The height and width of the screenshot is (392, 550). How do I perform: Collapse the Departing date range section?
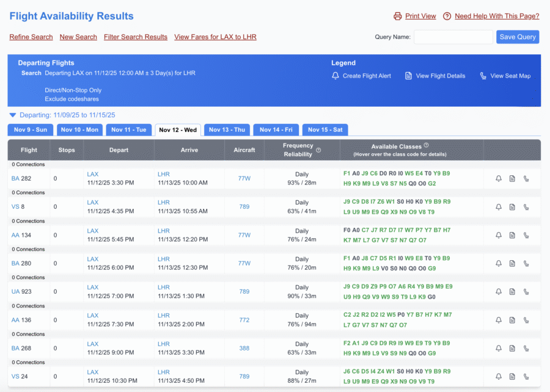12,114
